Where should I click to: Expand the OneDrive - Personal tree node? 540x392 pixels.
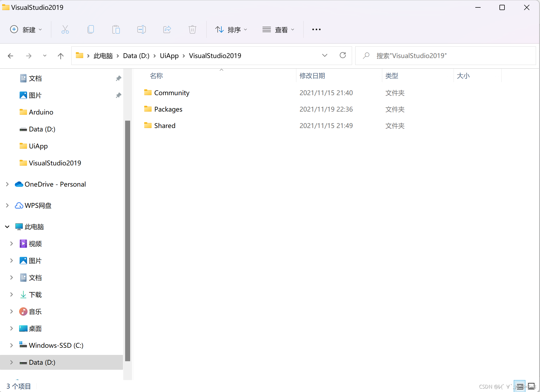pos(7,184)
